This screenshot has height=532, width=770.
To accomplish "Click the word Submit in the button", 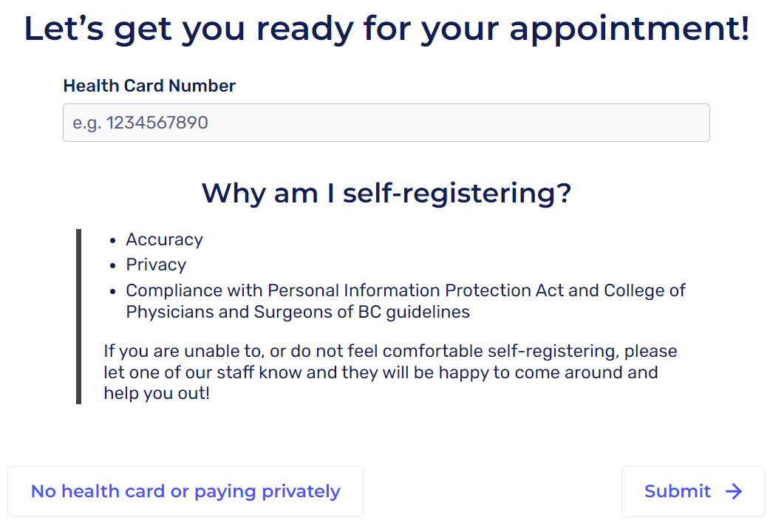I will (678, 491).
